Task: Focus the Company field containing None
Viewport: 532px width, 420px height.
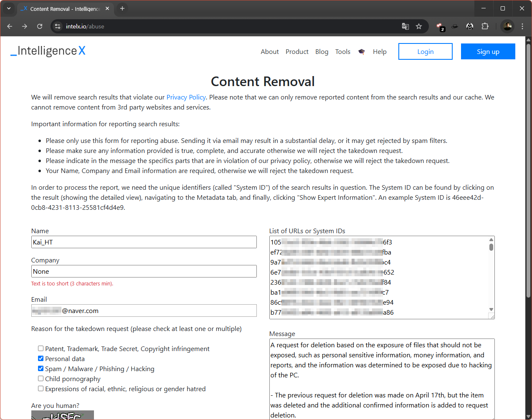Action: tap(144, 271)
